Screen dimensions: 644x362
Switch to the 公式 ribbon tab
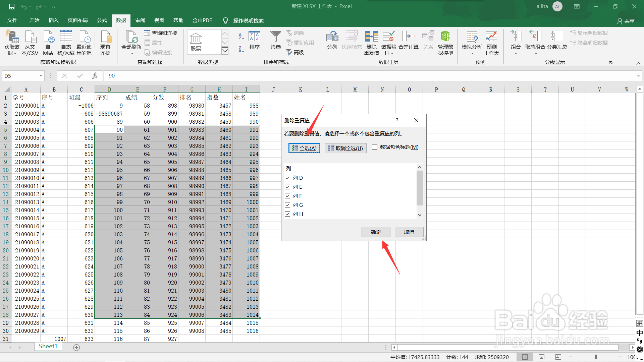(102, 20)
